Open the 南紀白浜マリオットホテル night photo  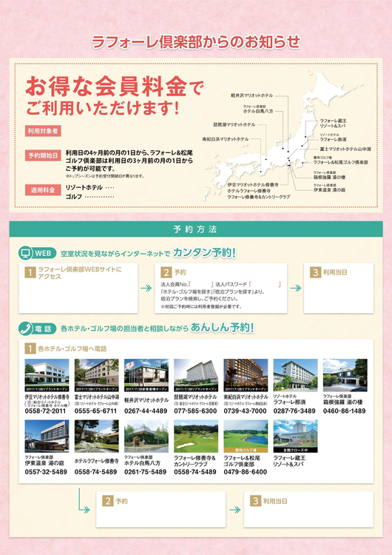(x=246, y=375)
